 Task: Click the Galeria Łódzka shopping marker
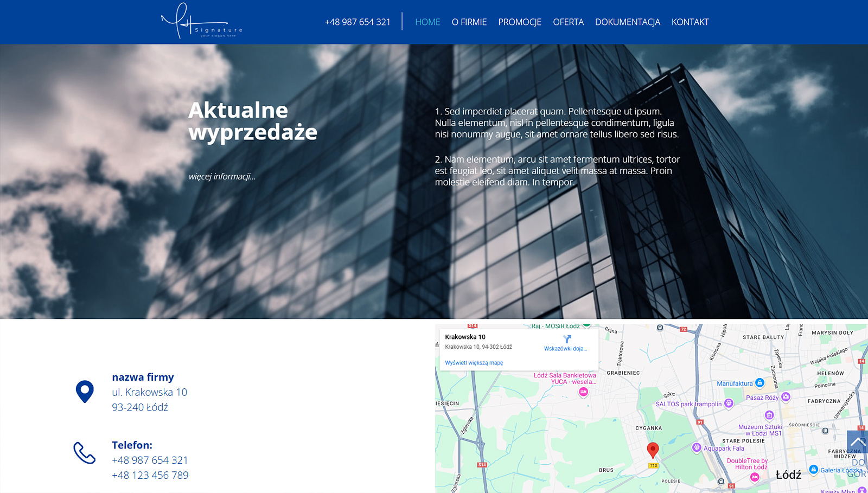point(813,470)
